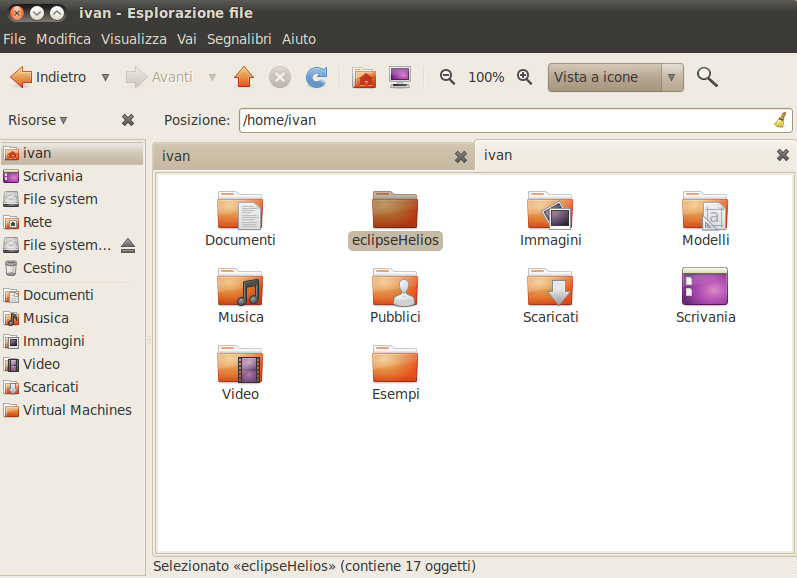Clear the location bar with broom icon
The image size is (797, 578).
coord(781,120)
